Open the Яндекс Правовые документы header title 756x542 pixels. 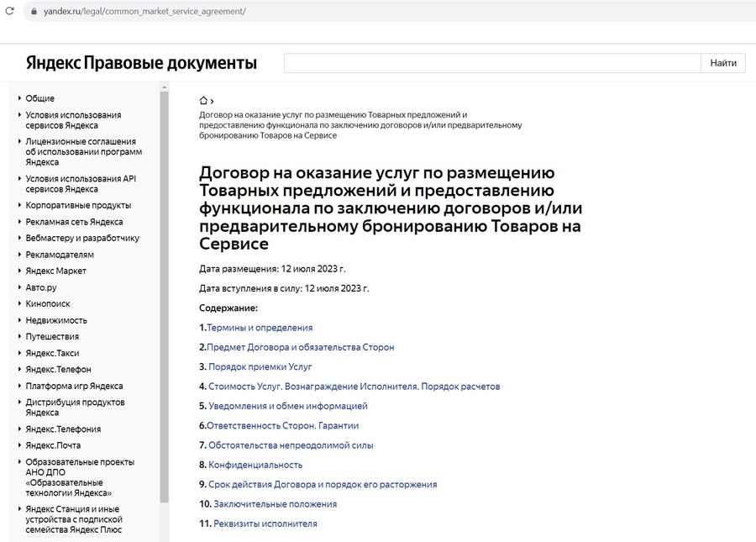141,63
